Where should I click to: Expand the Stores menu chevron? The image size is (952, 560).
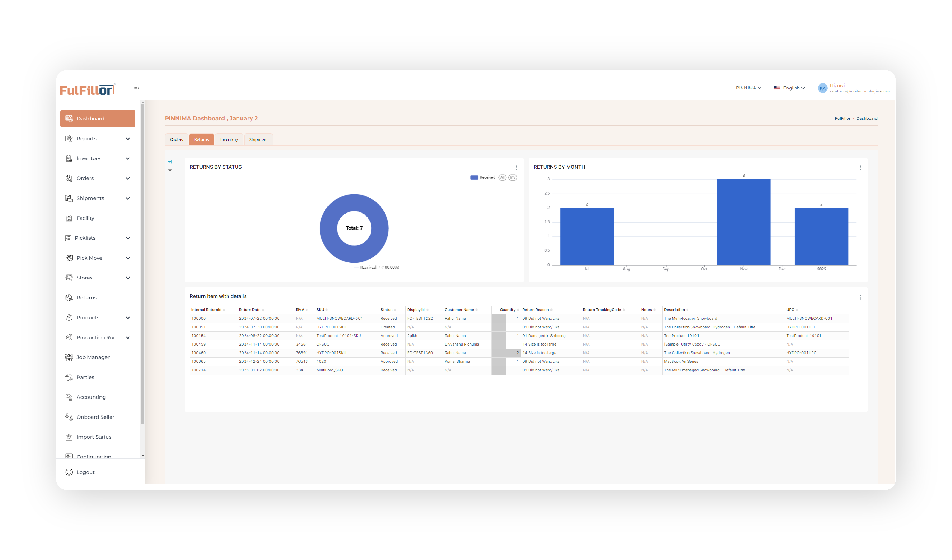(128, 278)
